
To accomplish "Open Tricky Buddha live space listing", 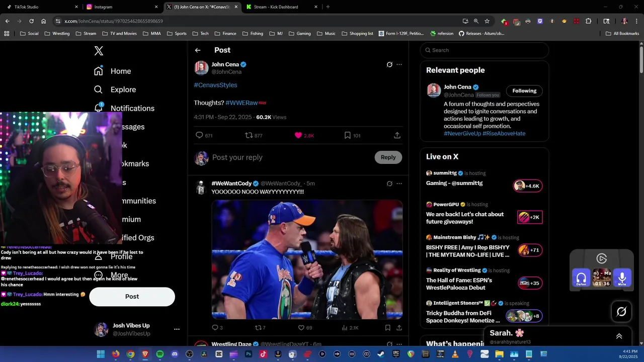I will [x=484, y=313].
